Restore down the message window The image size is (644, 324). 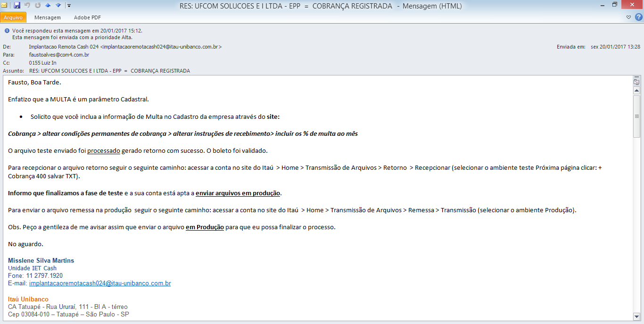click(x=614, y=5)
